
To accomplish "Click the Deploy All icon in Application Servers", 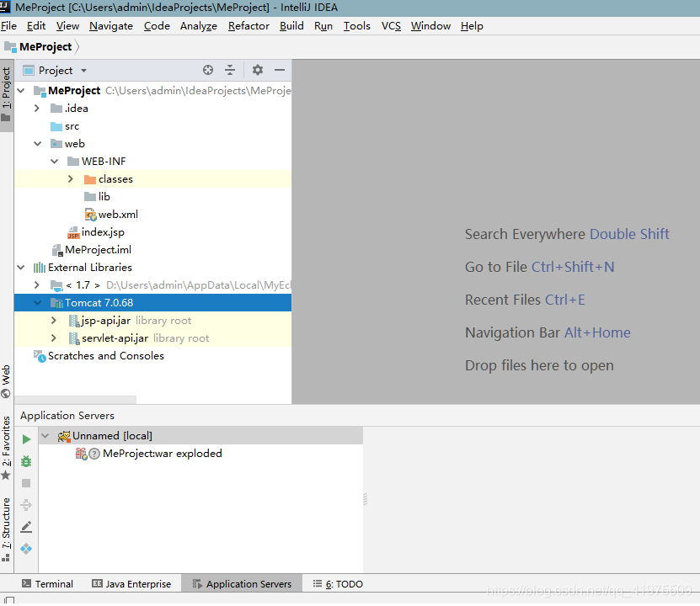I will [26, 505].
